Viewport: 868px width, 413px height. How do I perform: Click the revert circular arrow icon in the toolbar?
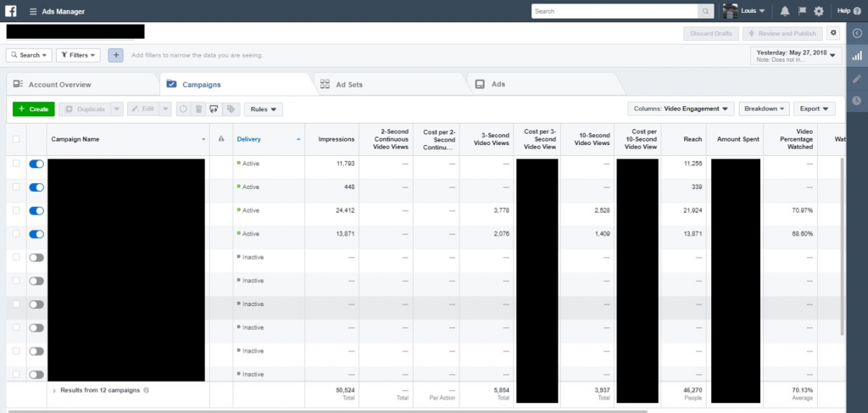[x=183, y=109]
